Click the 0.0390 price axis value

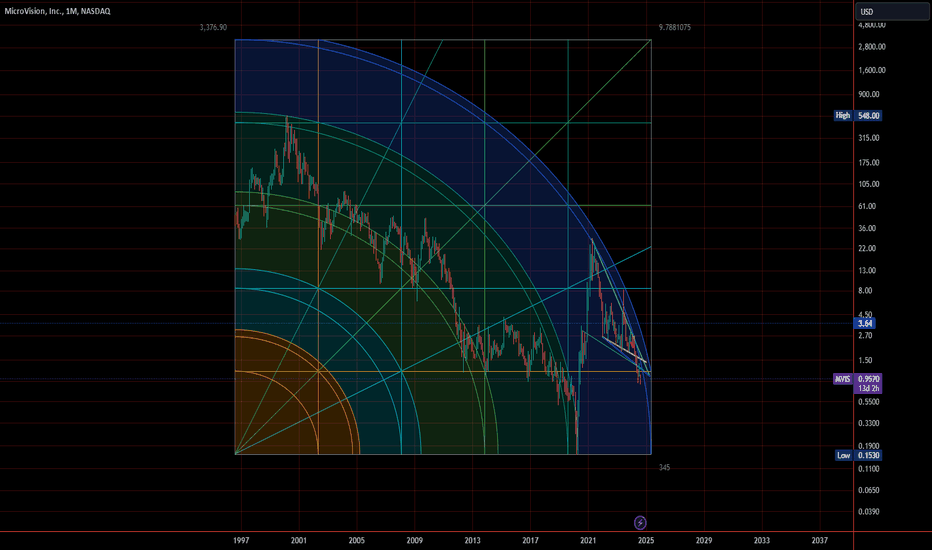(x=869, y=512)
